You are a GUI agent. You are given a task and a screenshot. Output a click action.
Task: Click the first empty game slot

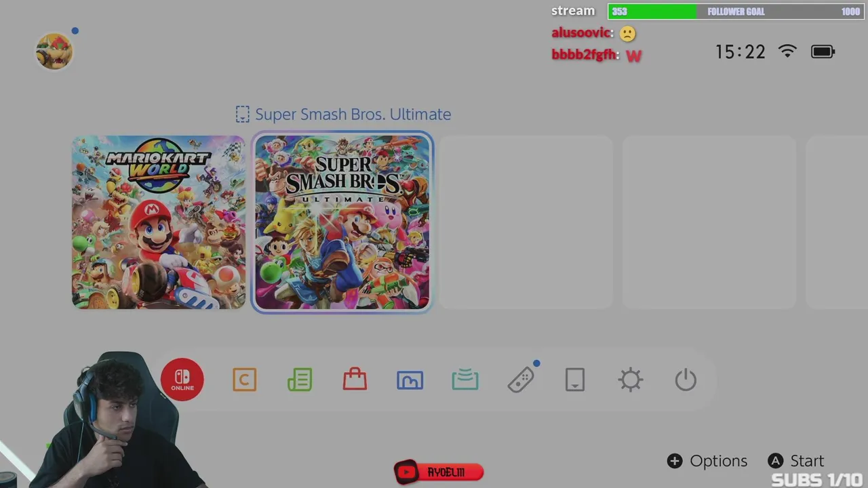(526, 222)
